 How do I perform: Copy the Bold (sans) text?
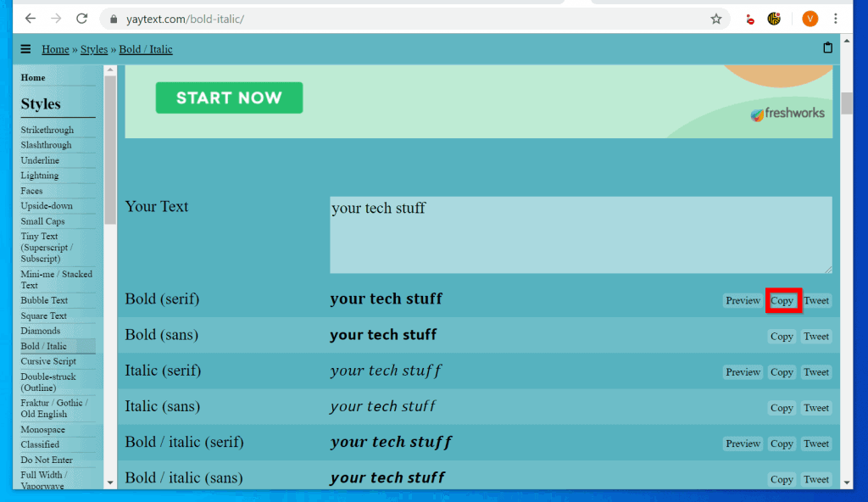782,337
